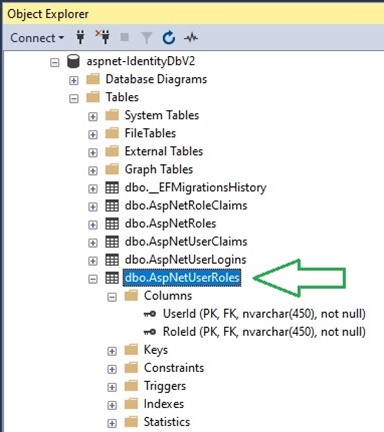Expand dbo.AspNetRoles table node
The width and height of the screenshot is (384, 432).
point(93,225)
